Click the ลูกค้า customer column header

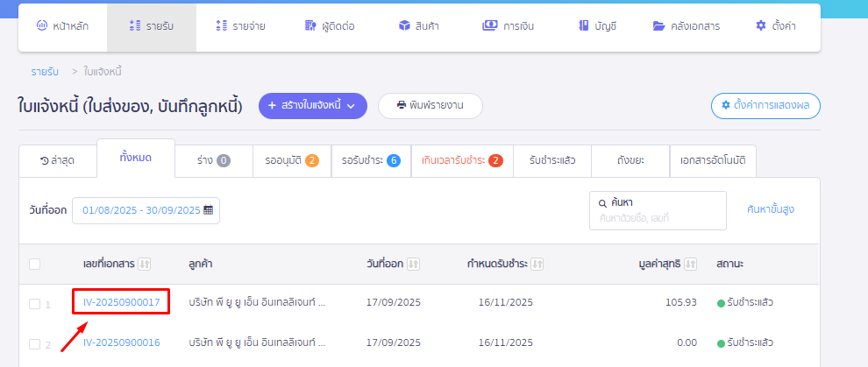(201, 265)
